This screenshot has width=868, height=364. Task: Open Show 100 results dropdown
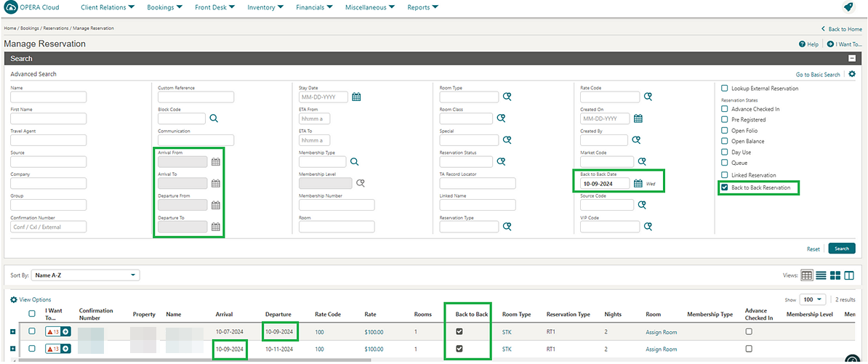(x=813, y=299)
